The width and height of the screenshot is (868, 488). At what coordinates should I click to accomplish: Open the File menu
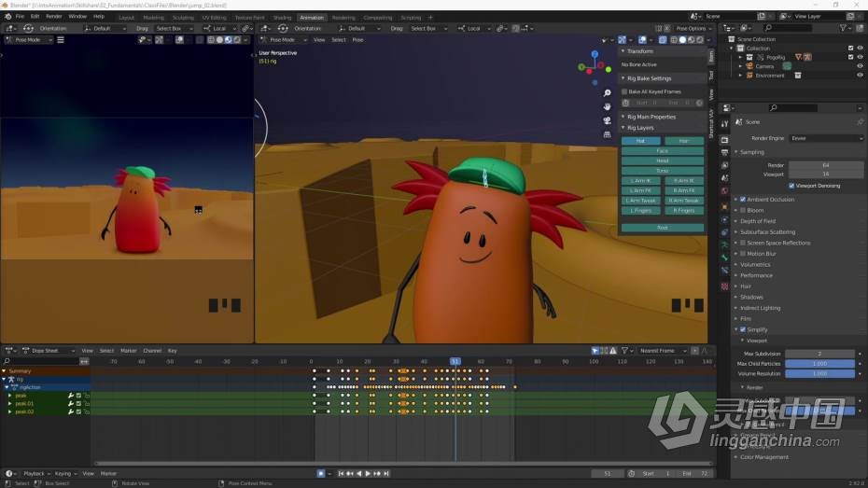(20, 17)
